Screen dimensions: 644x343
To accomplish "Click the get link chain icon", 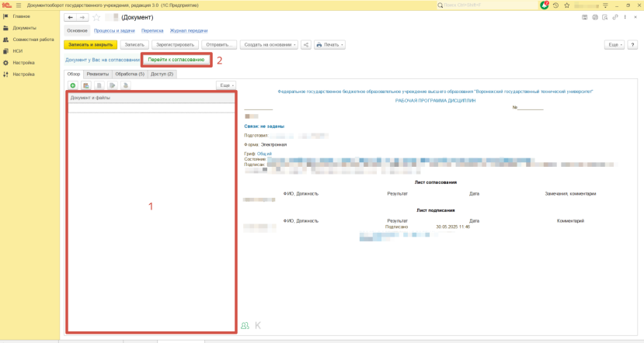I will click(x=615, y=17).
